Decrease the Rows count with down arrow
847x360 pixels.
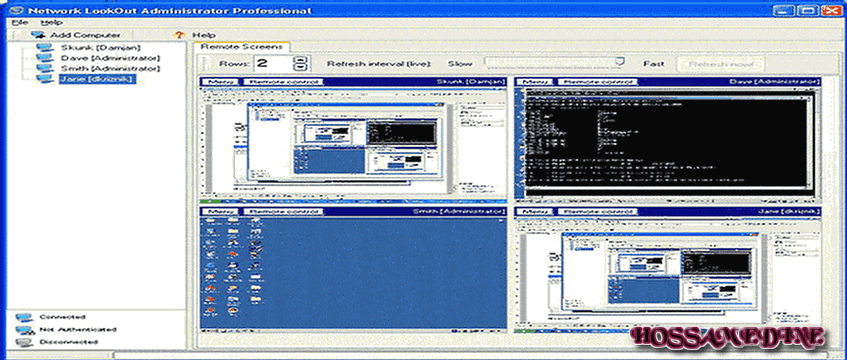click(301, 68)
